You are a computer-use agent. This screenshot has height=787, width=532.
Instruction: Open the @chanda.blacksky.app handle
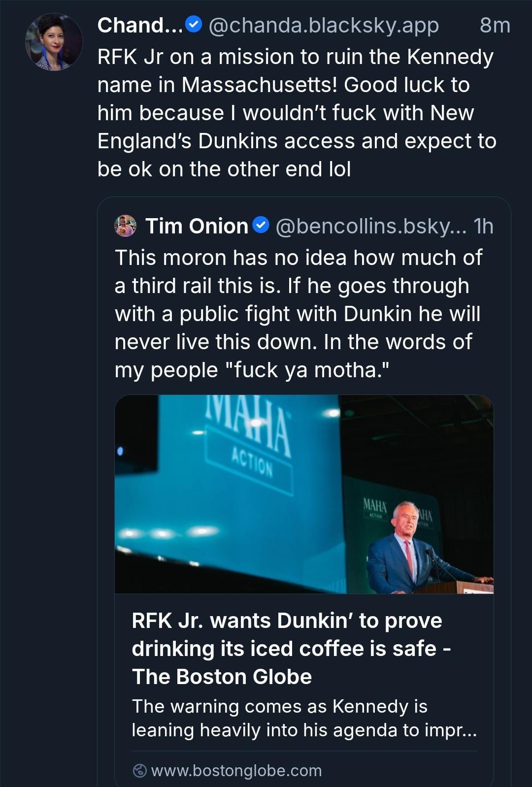pos(324,25)
